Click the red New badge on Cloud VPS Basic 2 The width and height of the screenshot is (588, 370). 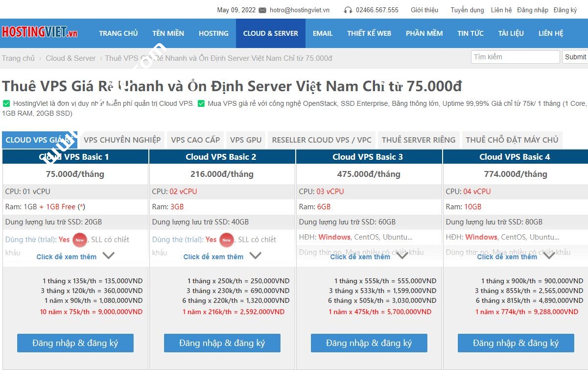tap(226, 240)
